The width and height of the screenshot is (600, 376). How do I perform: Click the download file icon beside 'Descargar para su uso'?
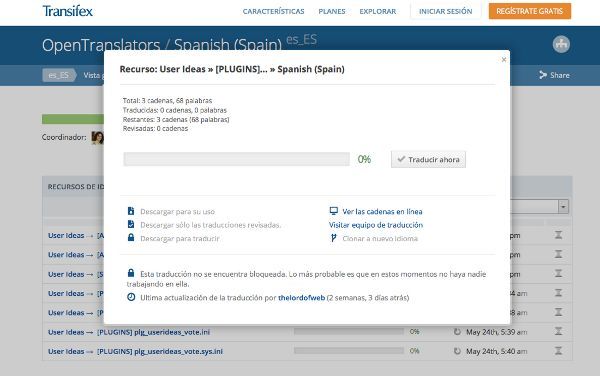[131, 211]
